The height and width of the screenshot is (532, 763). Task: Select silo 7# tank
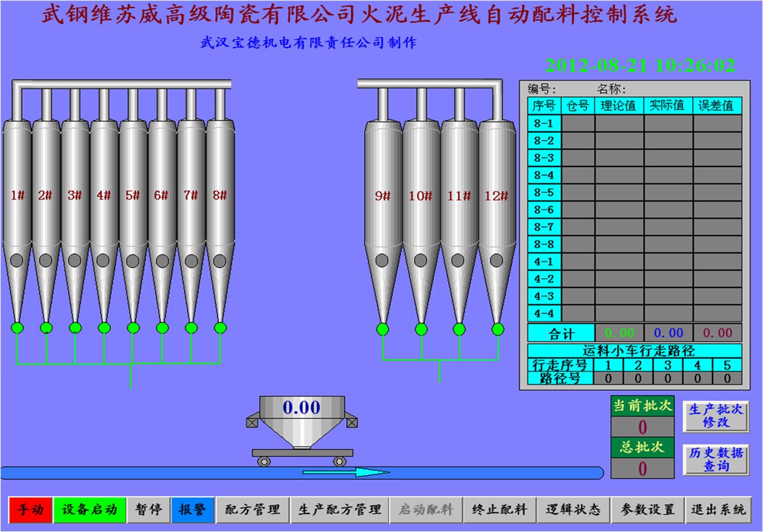click(191, 221)
